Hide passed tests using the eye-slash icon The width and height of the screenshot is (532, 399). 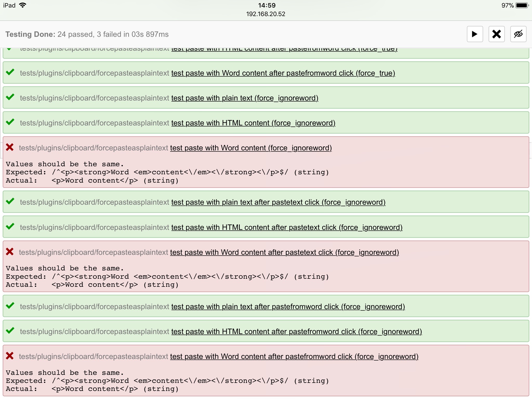[x=518, y=34]
